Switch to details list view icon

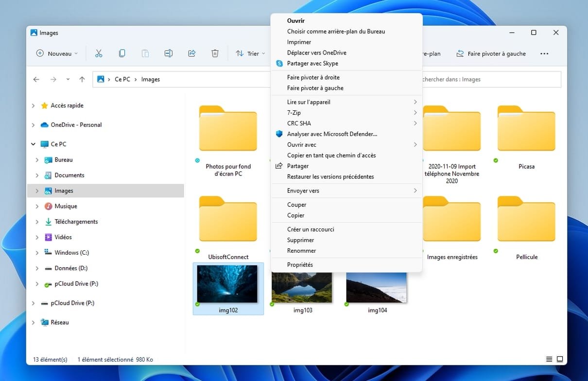pyautogui.click(x=549, y=360)
